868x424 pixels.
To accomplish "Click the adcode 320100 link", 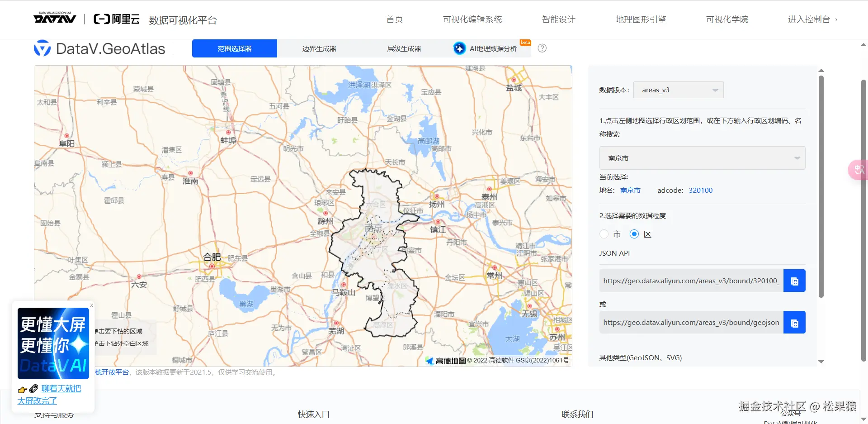I will [x=701, y=191].
